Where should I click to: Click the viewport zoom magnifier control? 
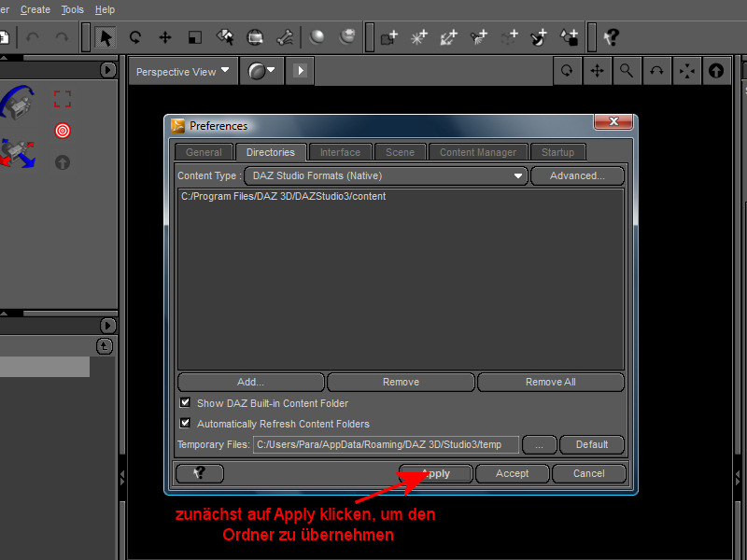[x=627, y=71]
